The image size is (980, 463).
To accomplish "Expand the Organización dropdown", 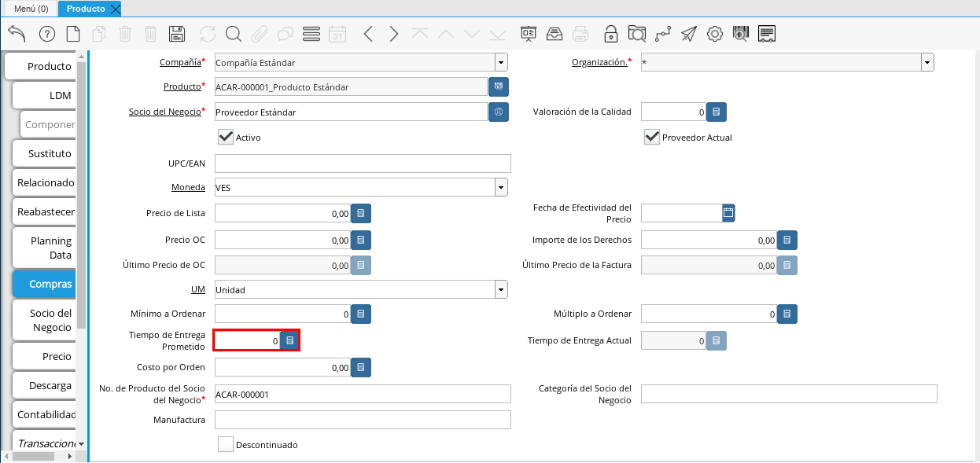I will click(927, 63).
